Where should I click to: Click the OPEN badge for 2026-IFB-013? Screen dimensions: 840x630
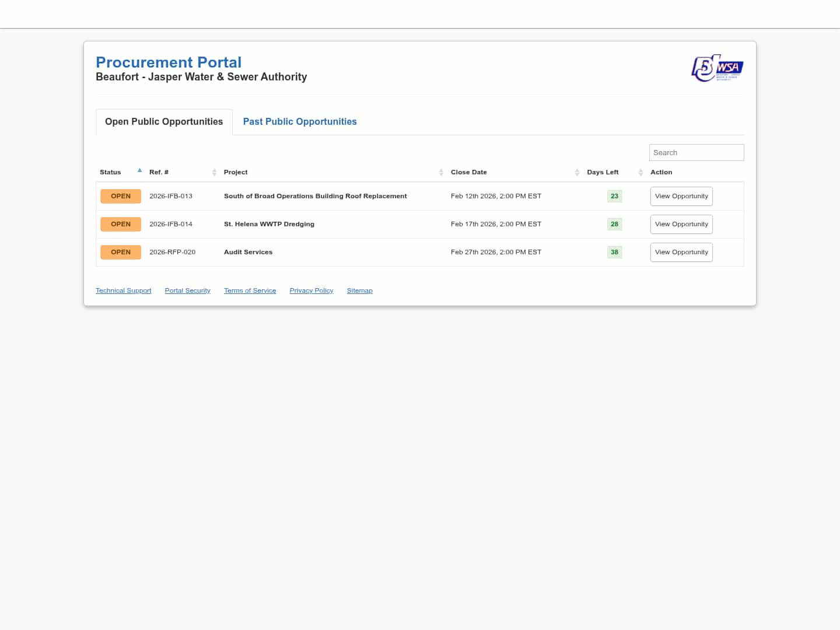[121, 196]
